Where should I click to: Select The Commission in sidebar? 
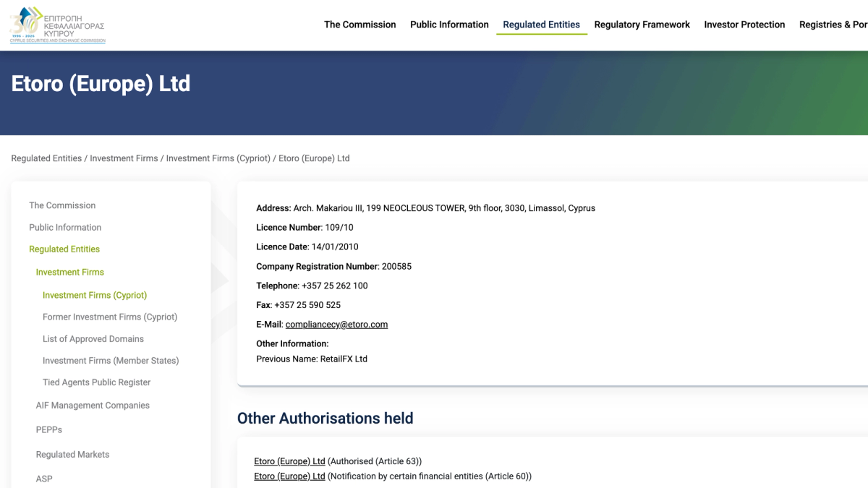[62, 205]
